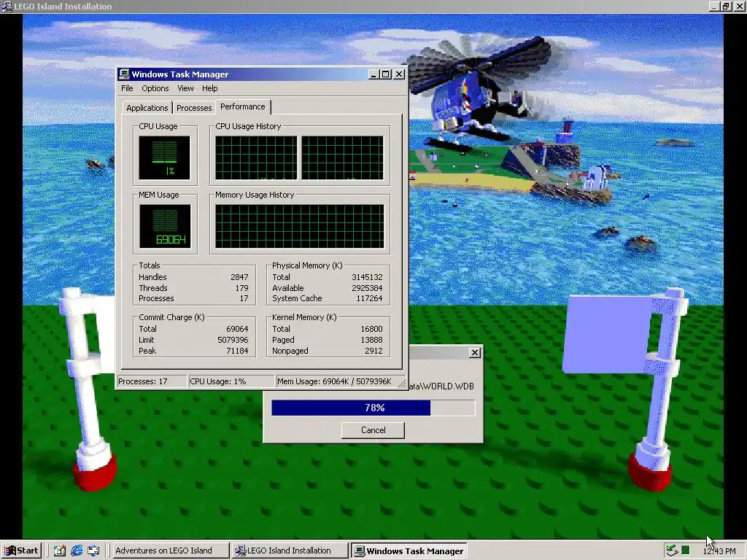Click Commit Charge Total value 69064

[x=237, y=329]
